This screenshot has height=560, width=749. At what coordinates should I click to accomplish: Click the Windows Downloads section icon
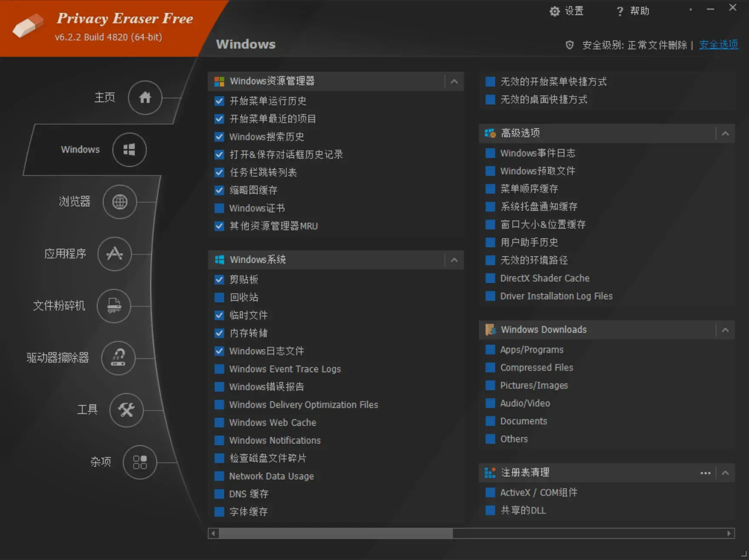coord(490,330)
